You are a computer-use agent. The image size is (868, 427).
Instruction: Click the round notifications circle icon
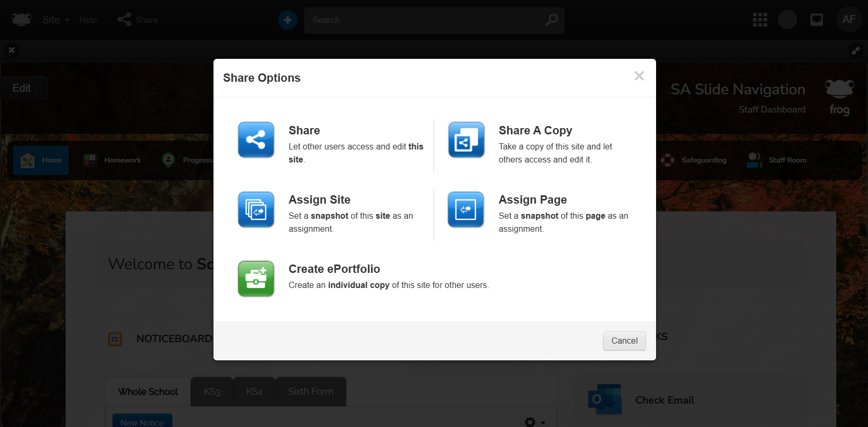(x=787, y=20)
